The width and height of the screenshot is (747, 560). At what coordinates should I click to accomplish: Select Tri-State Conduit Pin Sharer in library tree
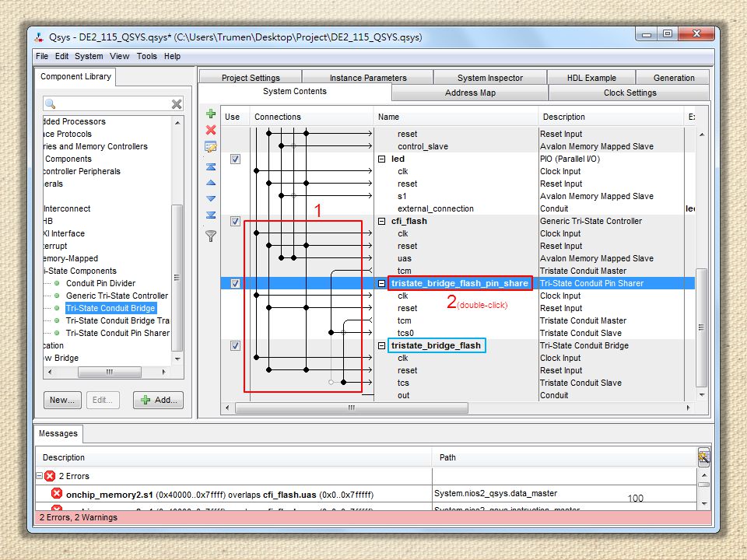coord(117,334)
